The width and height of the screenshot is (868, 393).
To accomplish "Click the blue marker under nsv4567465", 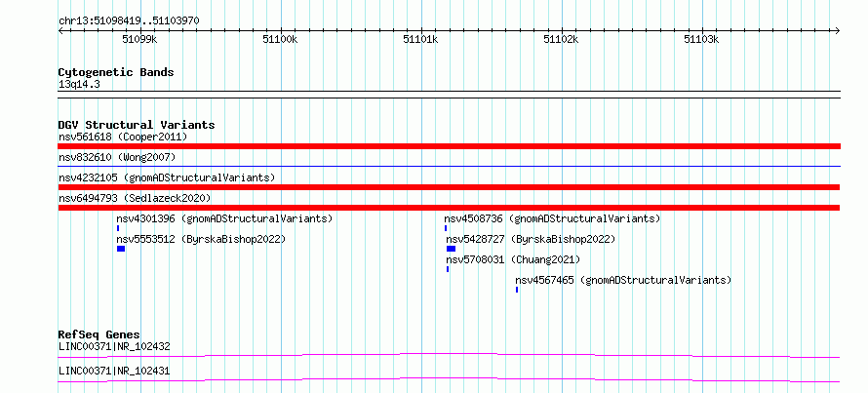I will 517,290.
